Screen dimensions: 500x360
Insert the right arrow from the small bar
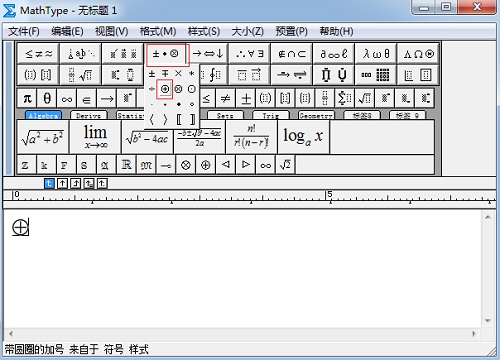pyautogui.click(x=107, y=98)
